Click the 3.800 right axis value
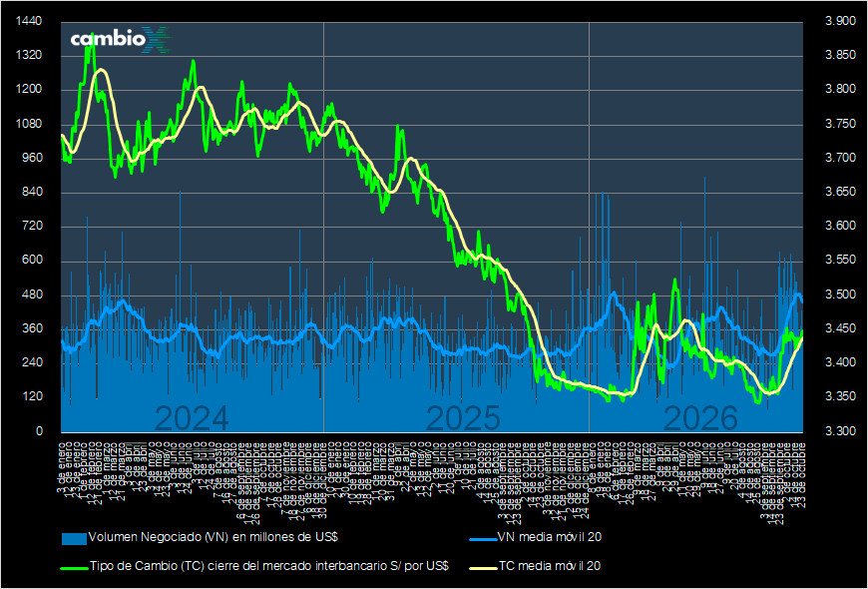Viewport: 868px width, 589px height. pyautogui.click(x=840, y=90)
